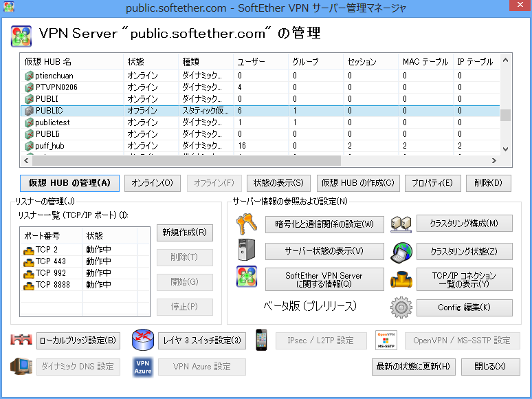Click the PTVPN0206 hub icon
This screenshot has height=399, width=532.
(29, 87)
